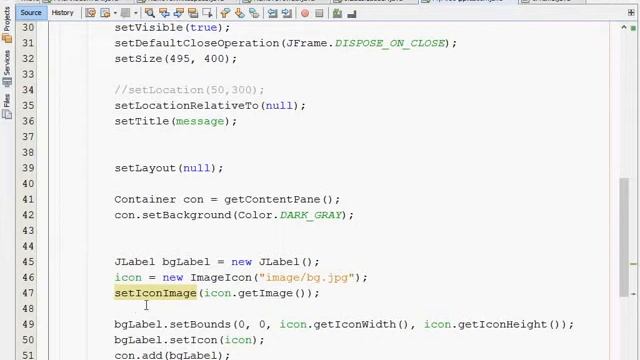Screen dimensions: 640x360
Task: Click the Uncomment code icon
Action: point(351,13)
